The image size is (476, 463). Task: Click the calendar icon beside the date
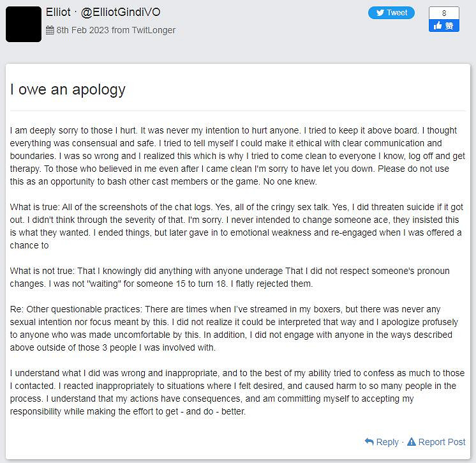50,30
